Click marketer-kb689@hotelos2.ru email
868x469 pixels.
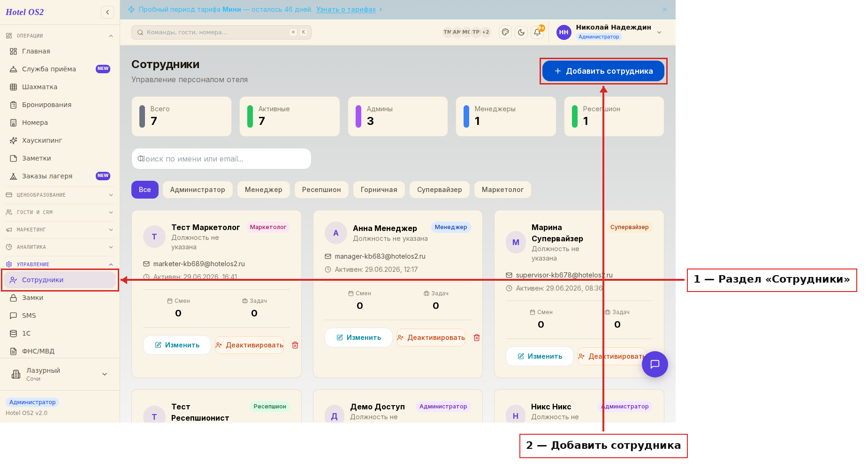pyautogui.click(x=199, y=264)
